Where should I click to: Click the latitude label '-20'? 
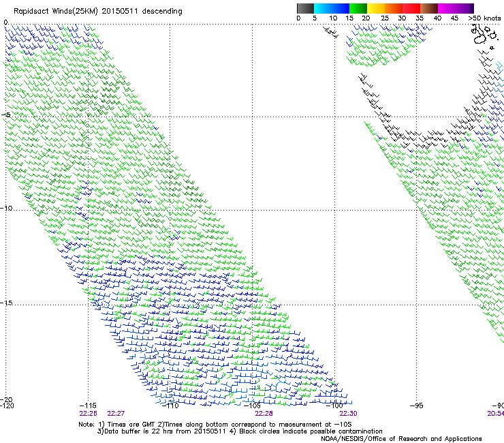(6, 399)
